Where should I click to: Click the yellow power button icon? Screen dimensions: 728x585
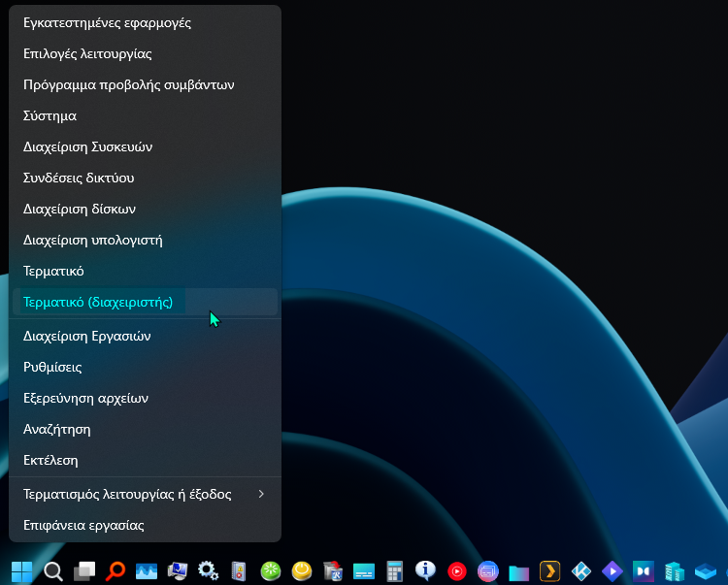pyautogui.click(x=301, y=570)
